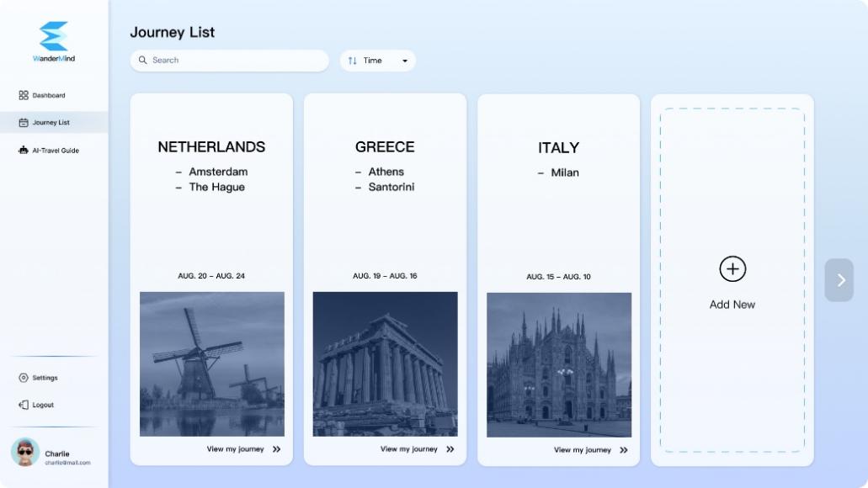Click the search magnifier icon
The width and height of the screenshot is (868, 488).
[143, 60]
